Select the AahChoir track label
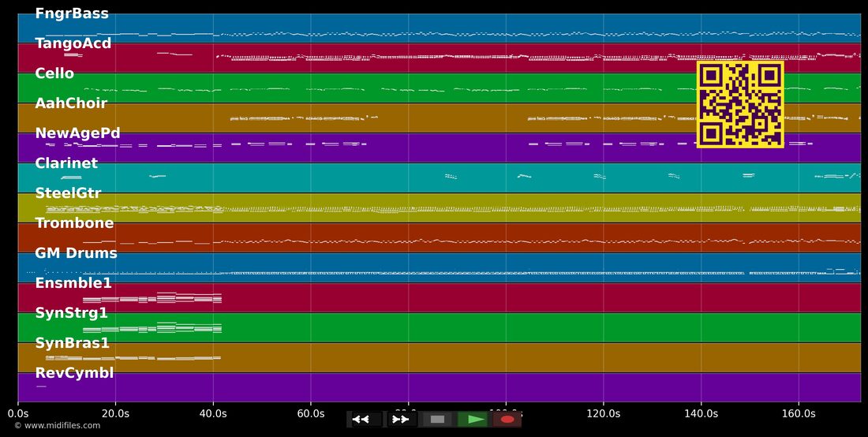This screenshot has height=437, width=868. pyautogui.click(x=71, y=103)
